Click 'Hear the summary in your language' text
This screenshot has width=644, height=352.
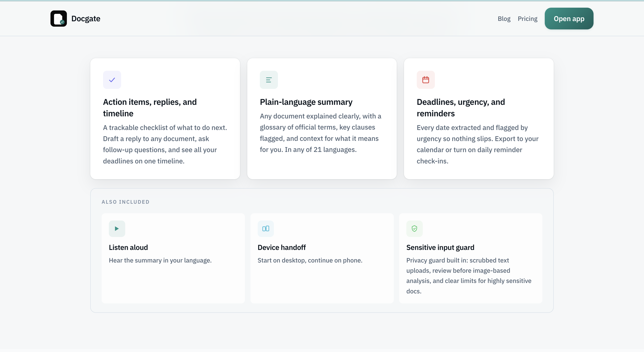(160, 260)
